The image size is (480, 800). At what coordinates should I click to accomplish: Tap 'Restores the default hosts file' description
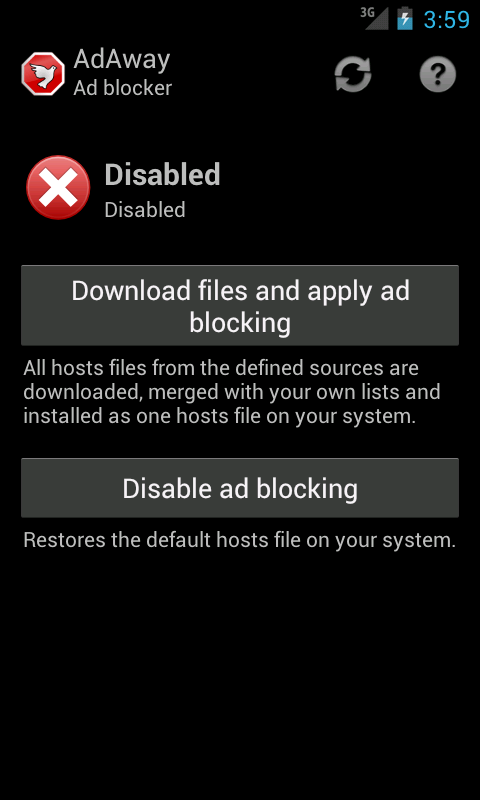[240, 540]
